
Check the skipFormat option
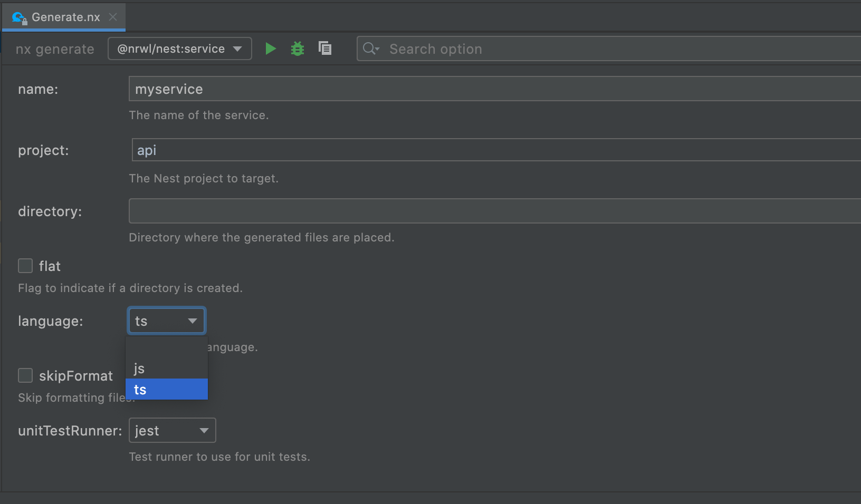coord(25,375)
